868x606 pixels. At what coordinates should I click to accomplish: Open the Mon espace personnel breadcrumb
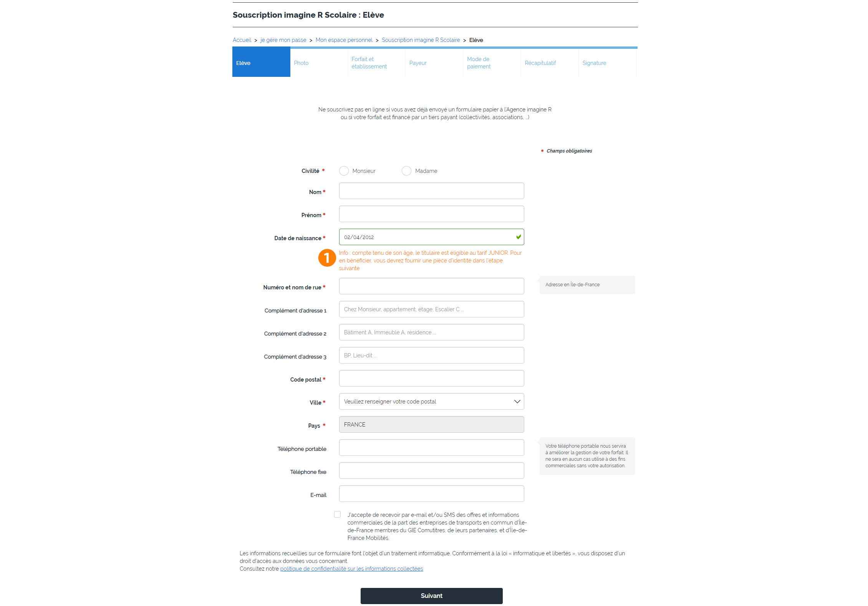point(344,40)
